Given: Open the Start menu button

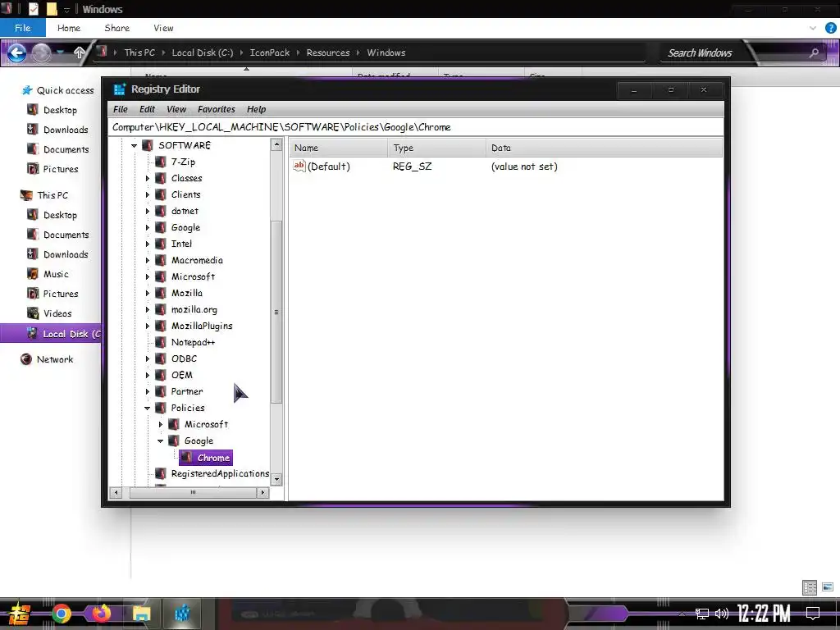Looking at the screenshot, I should pyautogui.click(x=20, y=614).
